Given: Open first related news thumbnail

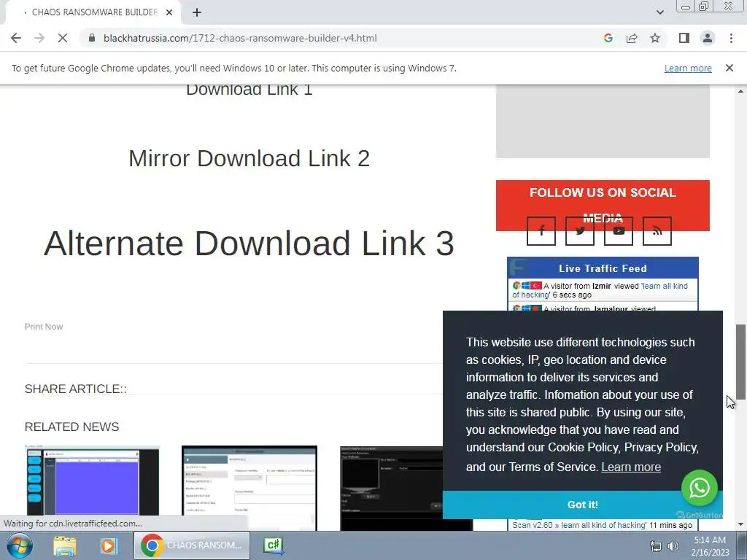Looking at the screenshot, I should click(92, 486).
